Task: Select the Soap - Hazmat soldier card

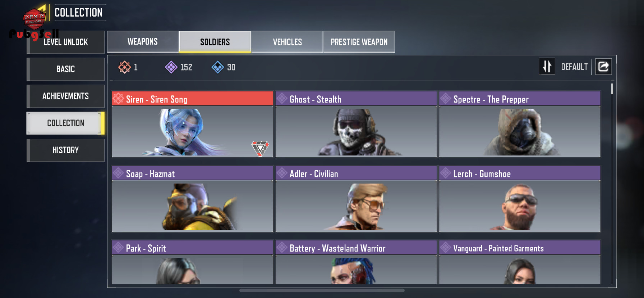Action: coord(192,199)
